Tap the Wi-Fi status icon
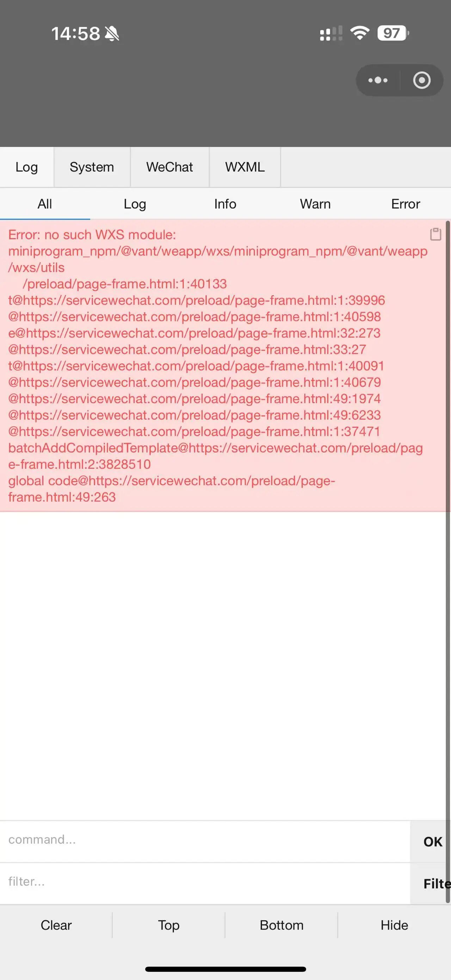 coord(360,33)
